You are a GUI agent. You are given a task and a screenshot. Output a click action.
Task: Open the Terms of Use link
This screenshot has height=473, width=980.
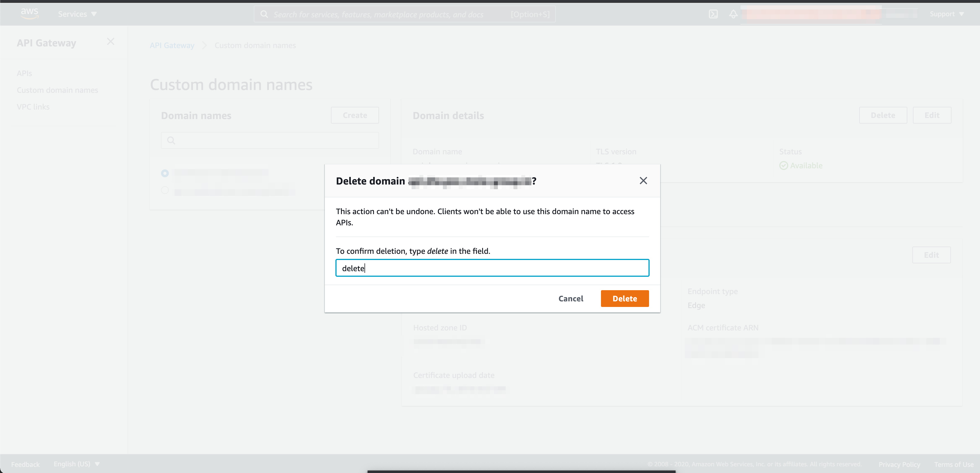(x=953, y=464)
